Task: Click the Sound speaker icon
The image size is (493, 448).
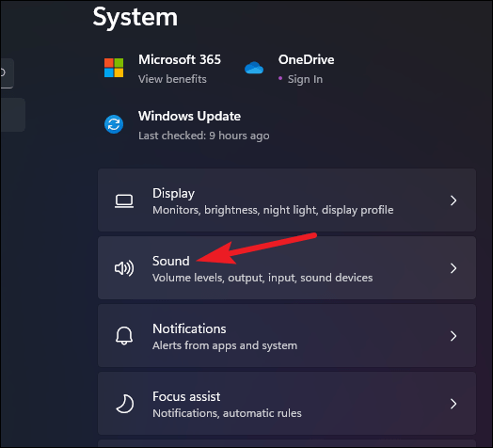Action: [x=124, y=268]
